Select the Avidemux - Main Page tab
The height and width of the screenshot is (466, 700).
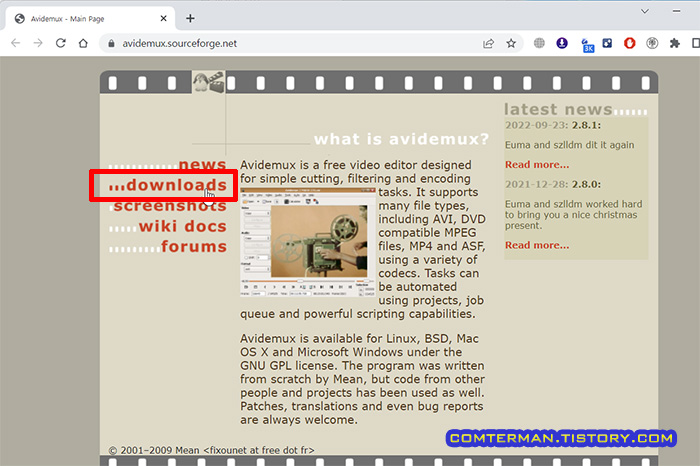pos(90,19)
